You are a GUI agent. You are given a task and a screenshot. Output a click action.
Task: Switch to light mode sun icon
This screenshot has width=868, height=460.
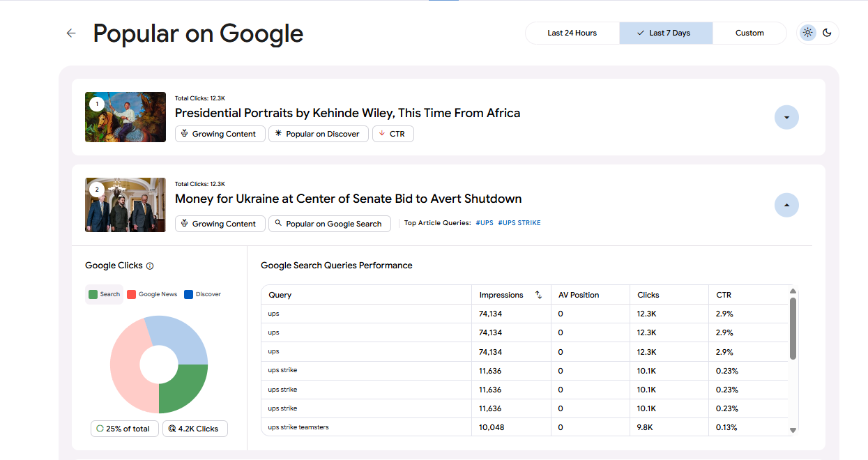[x=808, y=33]
